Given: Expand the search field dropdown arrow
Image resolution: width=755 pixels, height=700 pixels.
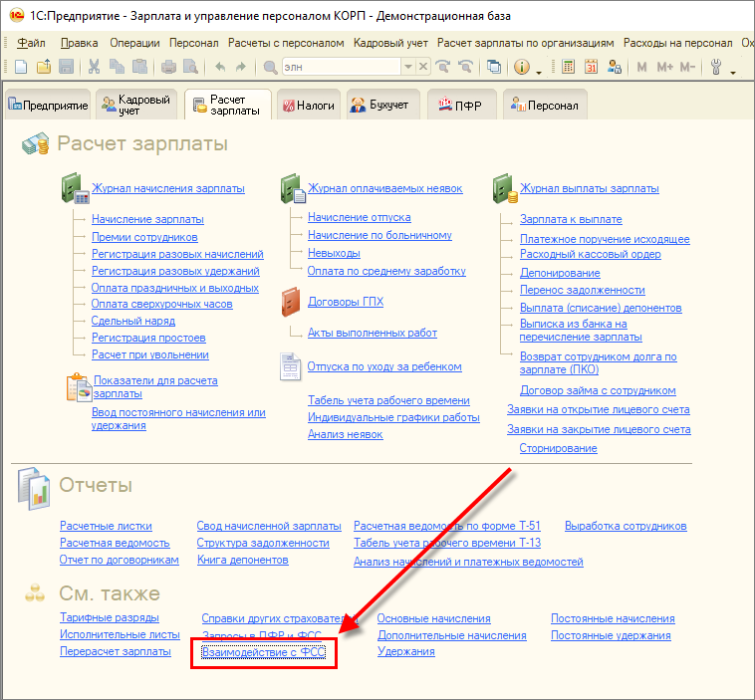Looking at the screenshot, I should click(x=407, y=67).
